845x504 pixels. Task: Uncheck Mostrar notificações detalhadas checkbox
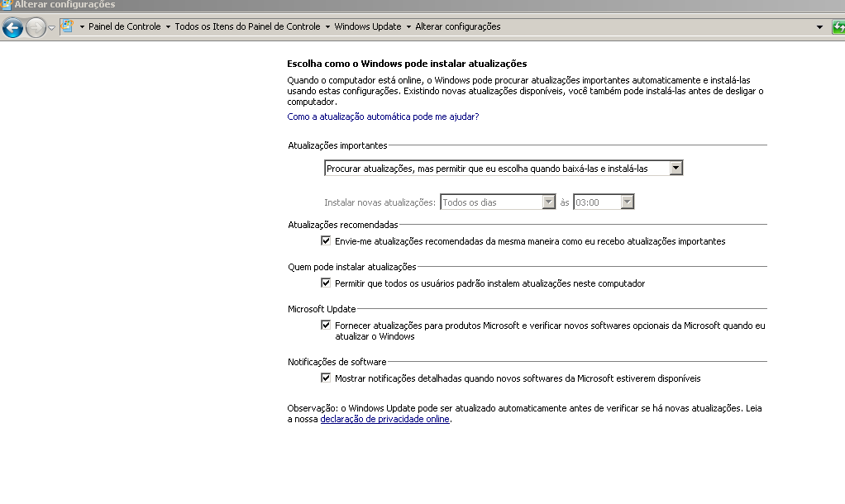click(326, 378)
